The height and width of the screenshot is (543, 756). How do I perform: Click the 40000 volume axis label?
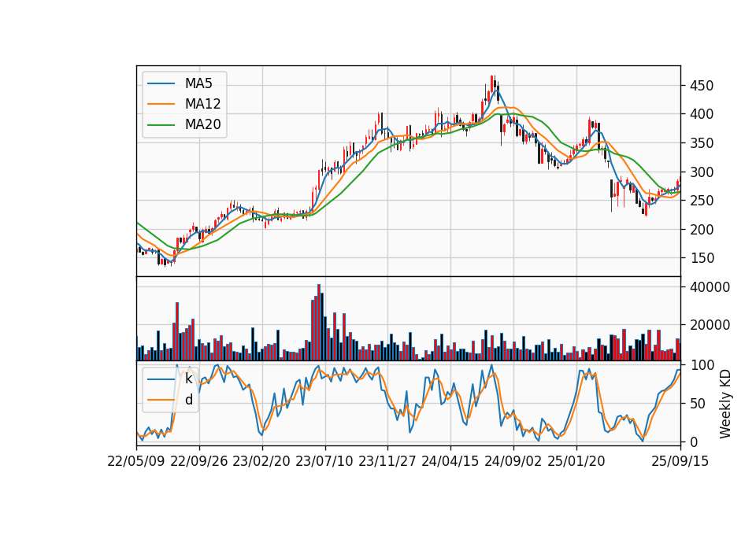[x=710, y=287]
